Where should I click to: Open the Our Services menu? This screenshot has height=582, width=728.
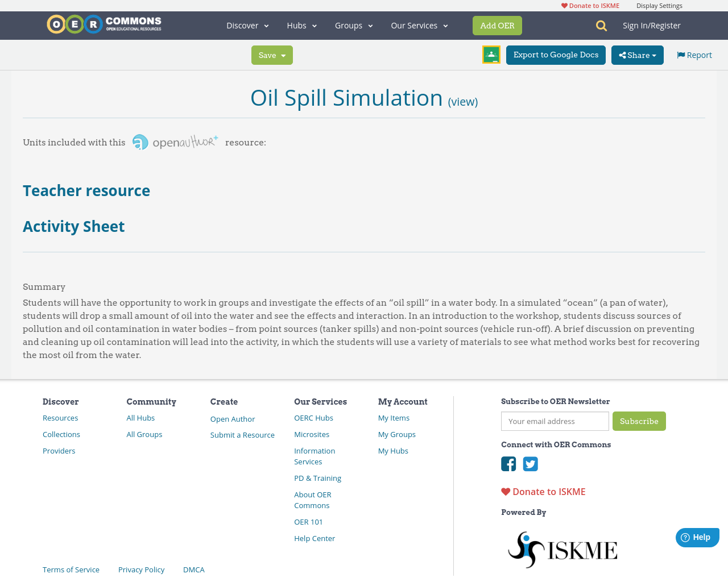coord(419,25)
